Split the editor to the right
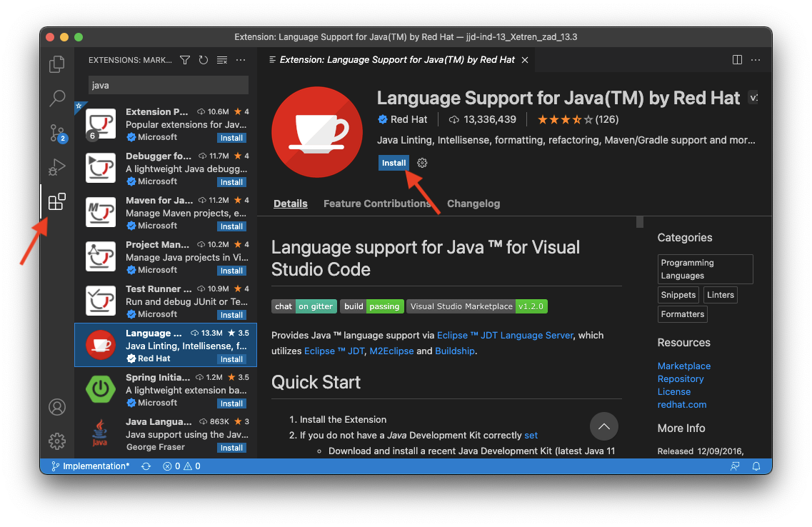This screenshot has width=812, height=527. click(x=738, y=59)
